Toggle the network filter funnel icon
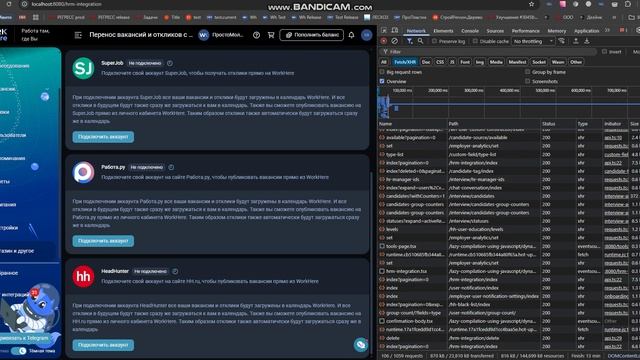The width and height of the screenshot is (640, 360). (409, 41)
